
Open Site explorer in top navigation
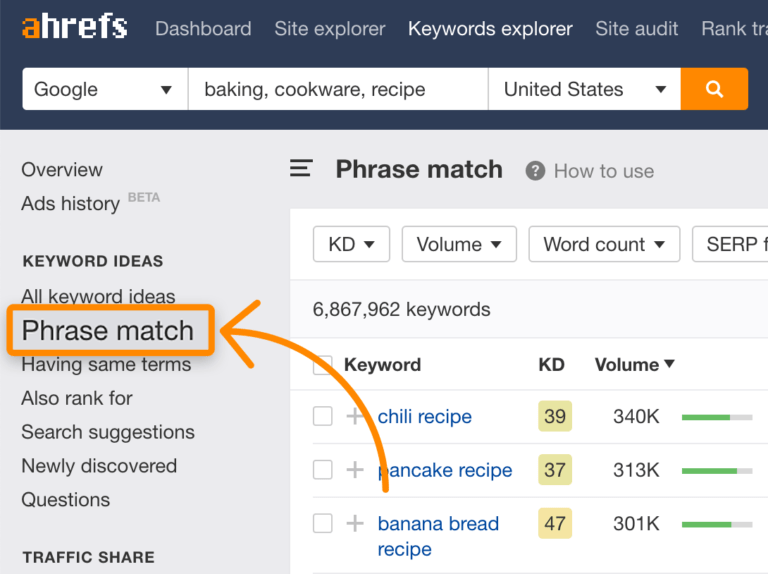click(x=329, y=28)
